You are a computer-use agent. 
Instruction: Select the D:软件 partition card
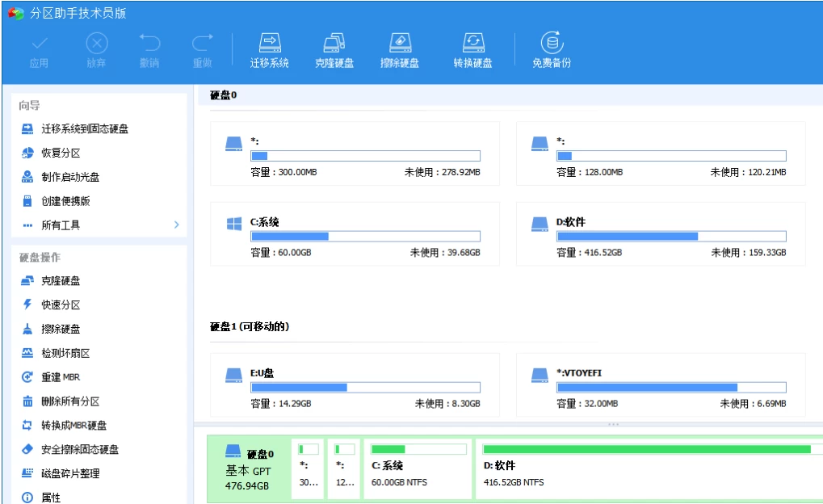(661, 234)
